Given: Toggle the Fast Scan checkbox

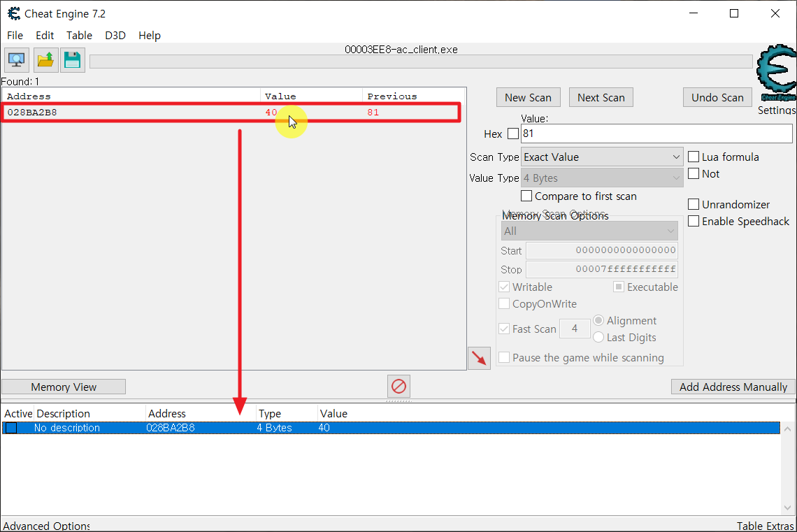Looking at the screenshot, I should 504,329.
